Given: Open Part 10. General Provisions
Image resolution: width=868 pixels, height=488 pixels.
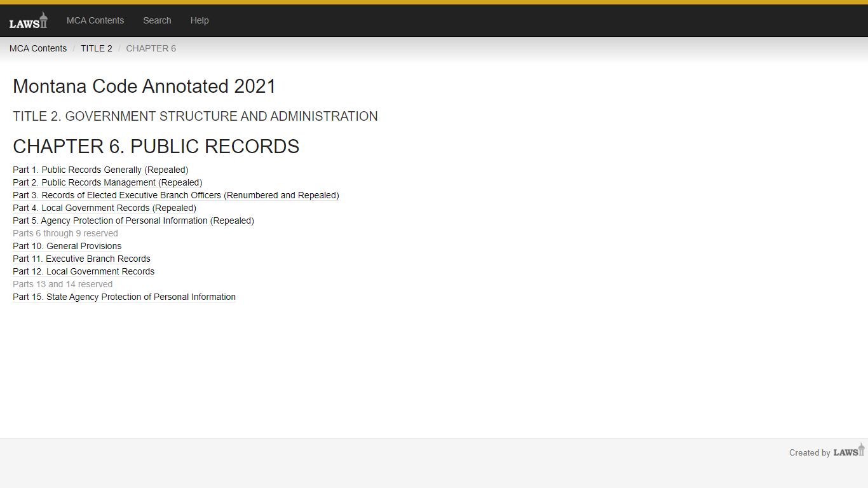Looking at the screenshot, I should (x=67, y=246).
